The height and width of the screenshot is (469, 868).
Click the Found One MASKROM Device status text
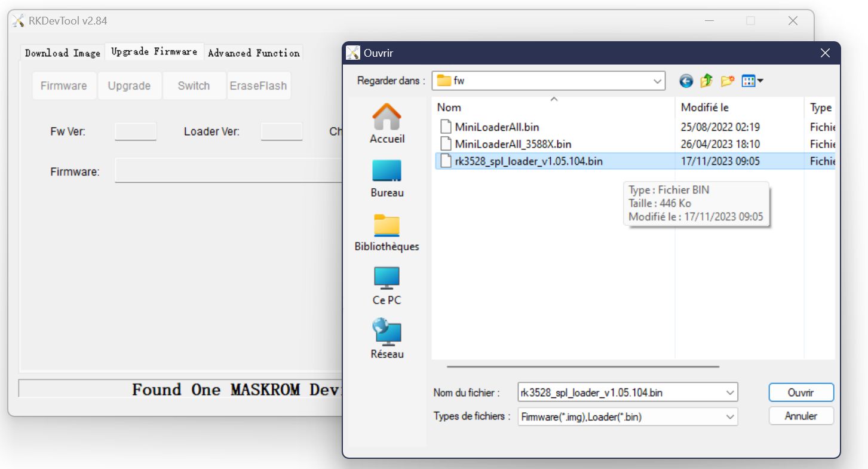click(237, 390)
